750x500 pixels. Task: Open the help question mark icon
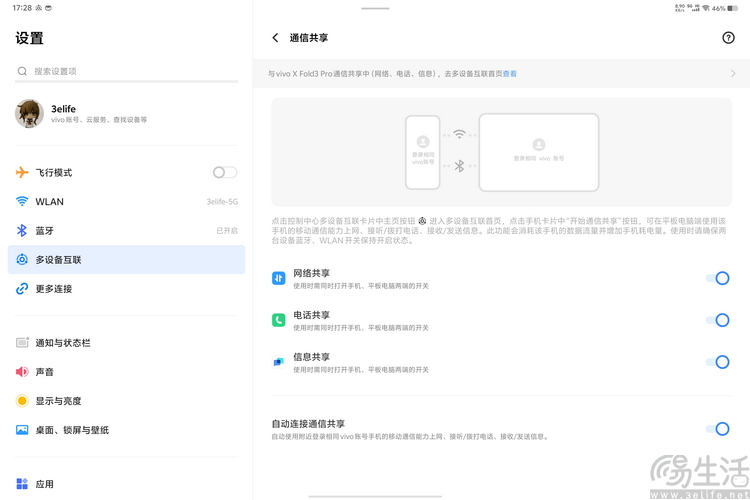(728, 38)
